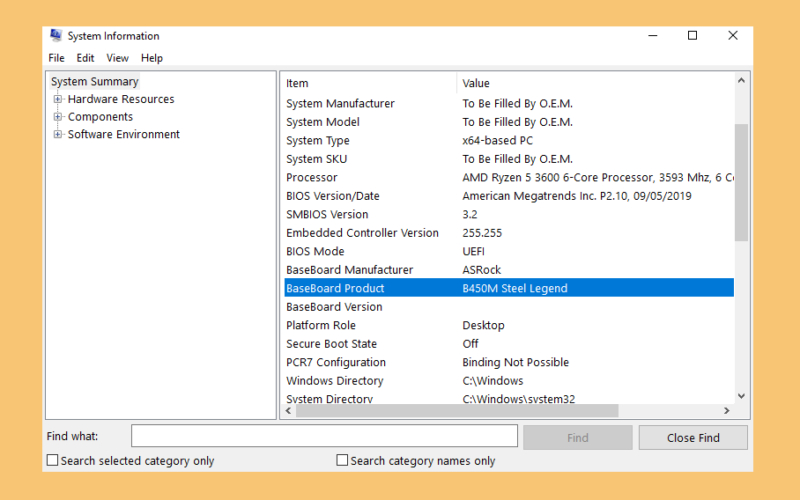The image size is (800, 500).
Task: Select the System Manufacturer row
Action: pos(509,104)
